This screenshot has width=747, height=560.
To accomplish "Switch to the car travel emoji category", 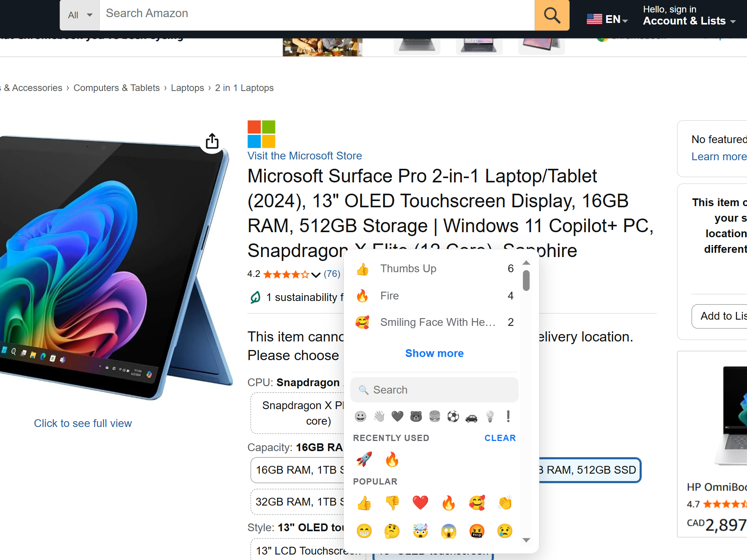I will pyautogui.click(x=472, y=417).
